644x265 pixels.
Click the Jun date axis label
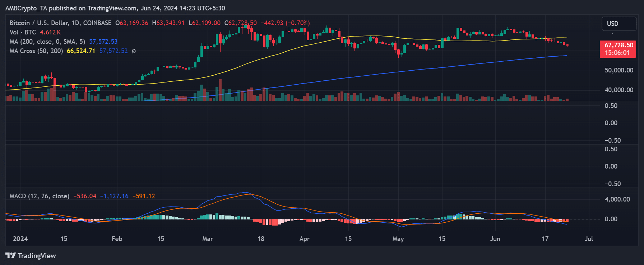coord(495,239)
